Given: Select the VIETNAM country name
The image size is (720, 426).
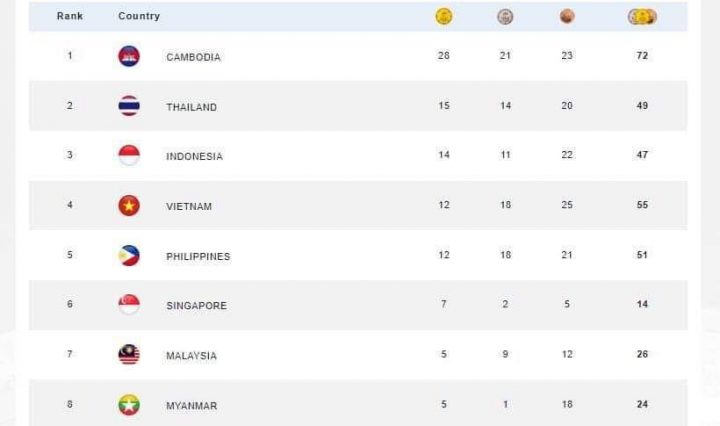Looking at the screenshot, I should click(x=189, y=207).
